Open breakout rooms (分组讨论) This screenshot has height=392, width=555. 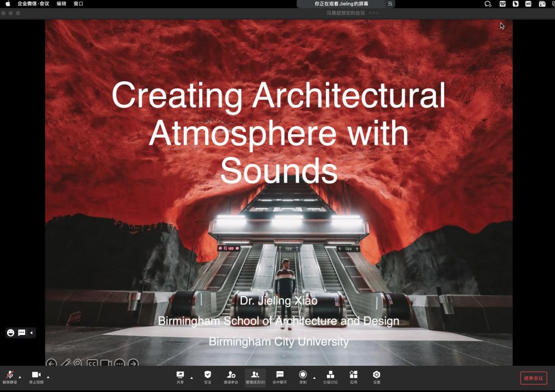[330, 376]
